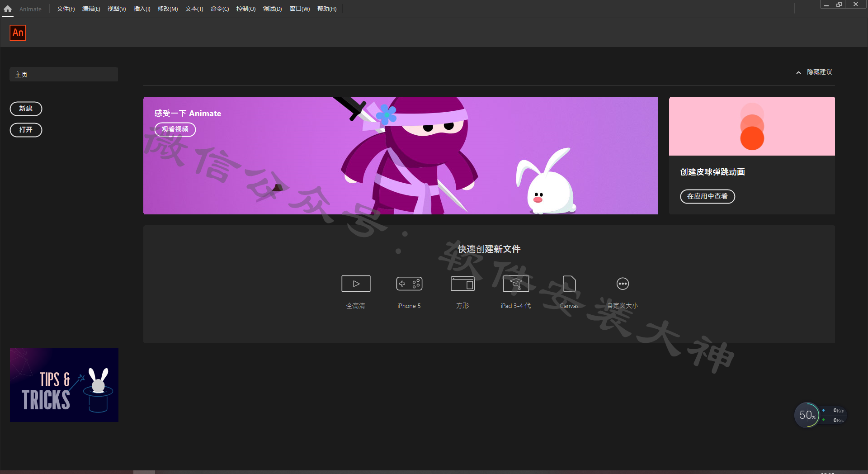Click the Adobe Animate 'An' logo
Image resolution: width=868 pixels, height=474 pixels.
click(18, 33)
